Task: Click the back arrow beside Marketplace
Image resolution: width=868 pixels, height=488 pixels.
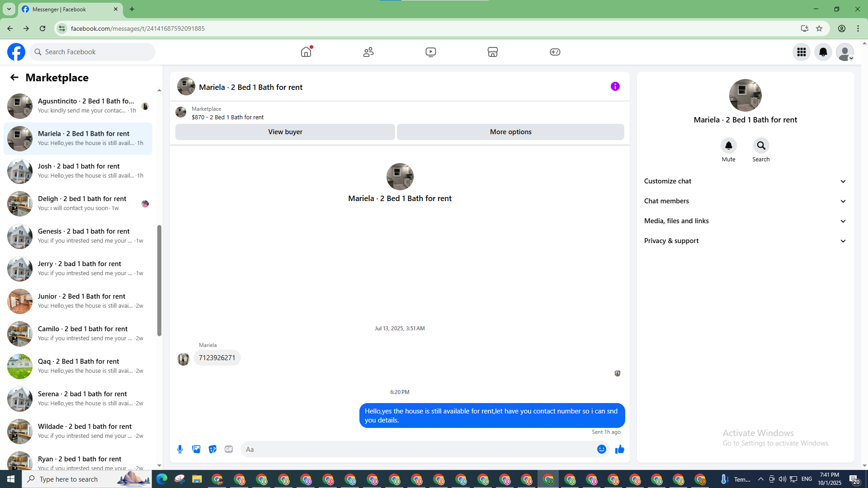Action: pyautogui.click(x=14, y=77)
